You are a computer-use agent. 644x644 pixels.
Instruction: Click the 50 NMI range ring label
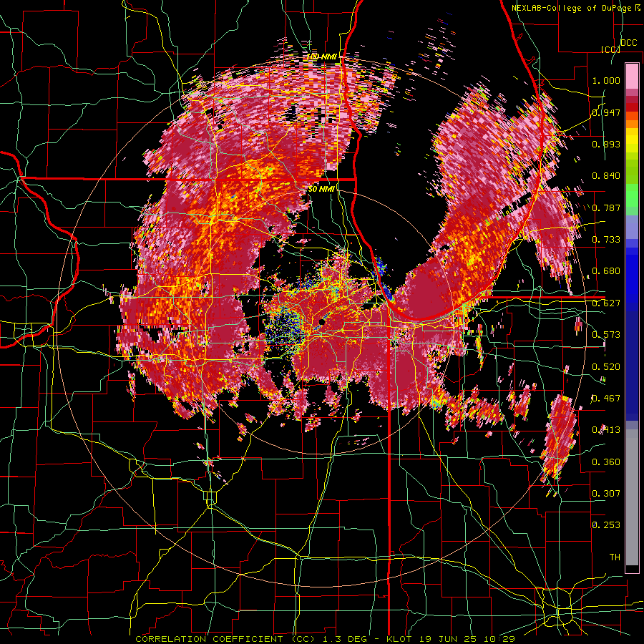point(321,189)
